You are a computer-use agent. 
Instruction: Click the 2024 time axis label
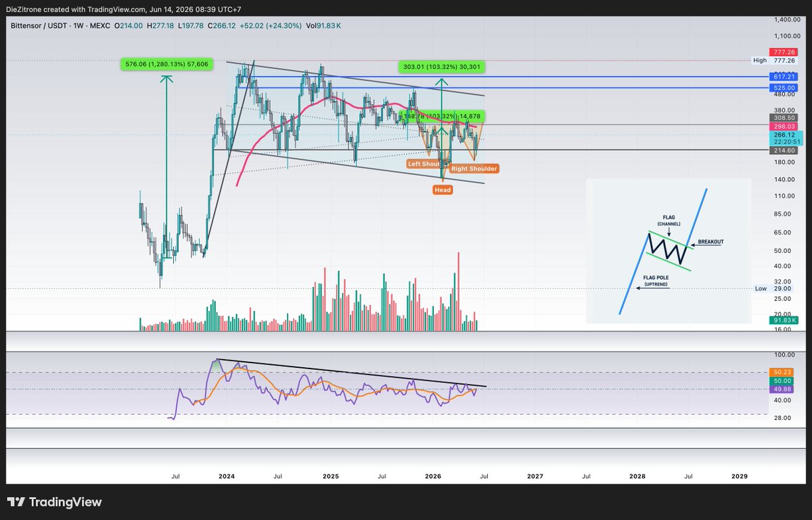(x=227, y=476)
